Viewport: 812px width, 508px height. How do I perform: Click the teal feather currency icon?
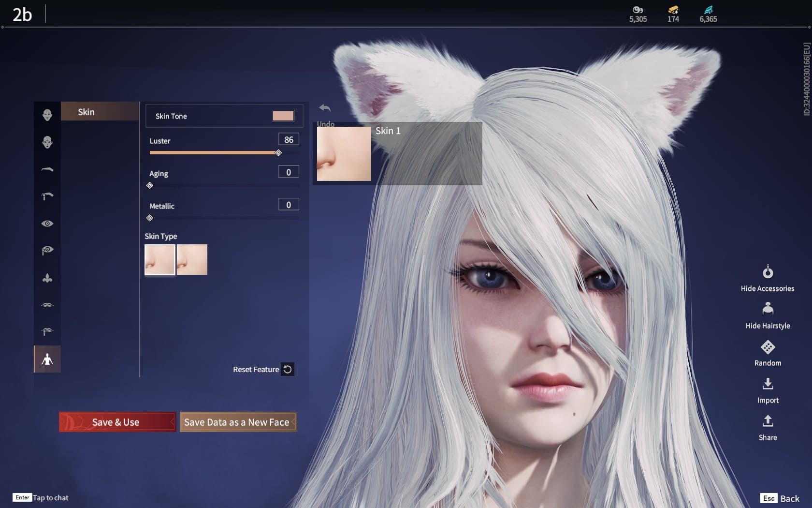pos(708,10)
